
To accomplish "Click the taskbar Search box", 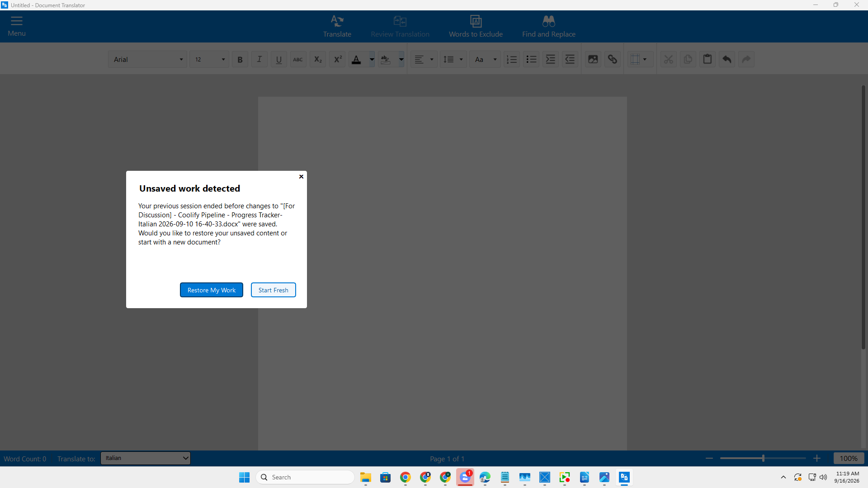I will [x=305, y=477].
